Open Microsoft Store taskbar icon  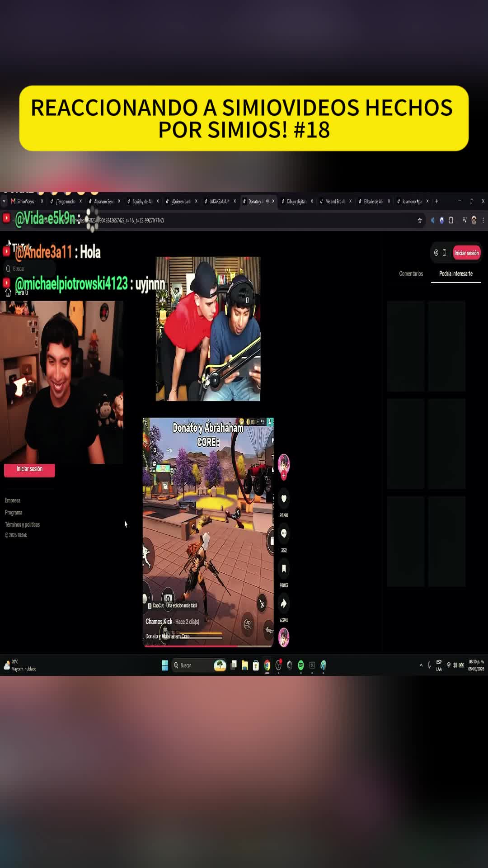(256, 665)
